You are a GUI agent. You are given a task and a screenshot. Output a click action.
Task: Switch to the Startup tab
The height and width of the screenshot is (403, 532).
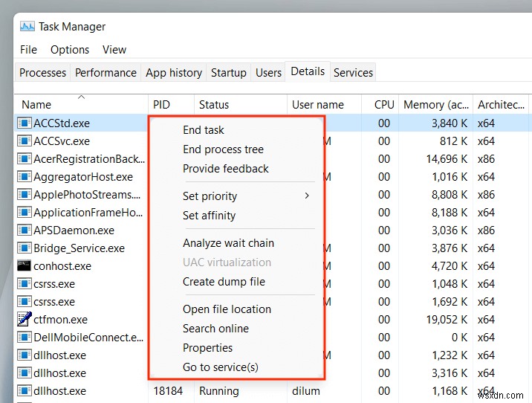228,73
